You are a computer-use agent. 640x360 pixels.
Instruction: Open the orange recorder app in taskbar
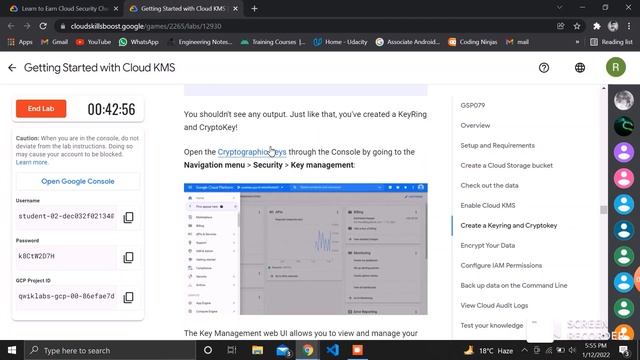point(358,350)
